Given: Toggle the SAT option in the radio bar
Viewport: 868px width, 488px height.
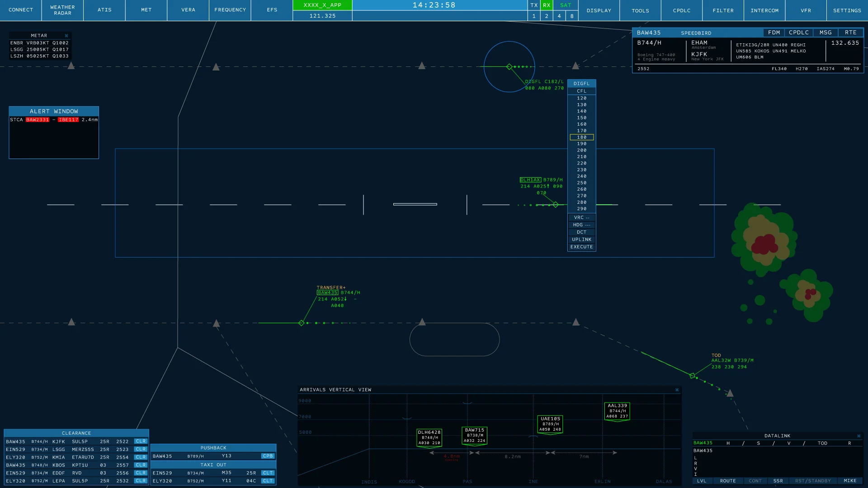Looking at the screenshot, I should (565, 5).
